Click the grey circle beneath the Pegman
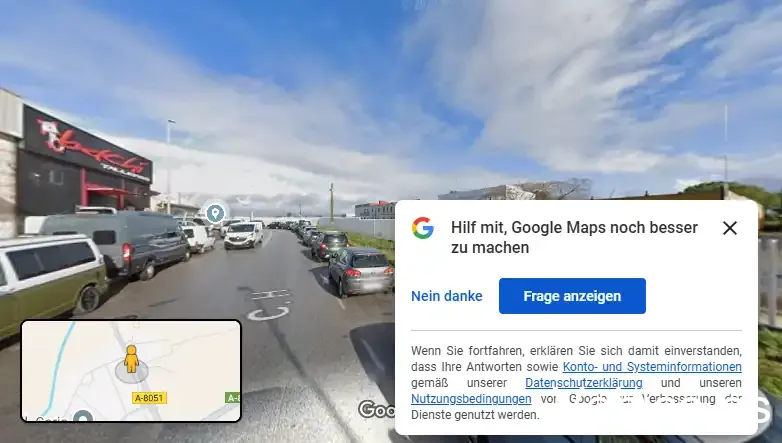 pyautogui.click(x=132, y=372)
